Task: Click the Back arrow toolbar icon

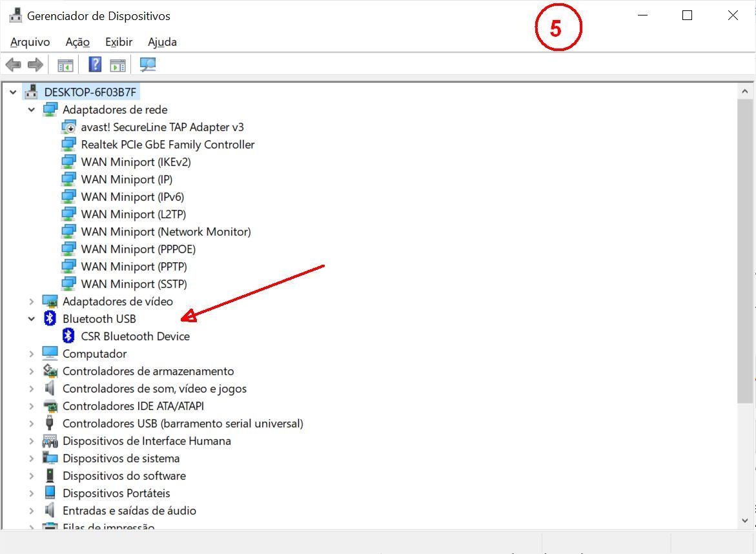Action: [13, 64]
